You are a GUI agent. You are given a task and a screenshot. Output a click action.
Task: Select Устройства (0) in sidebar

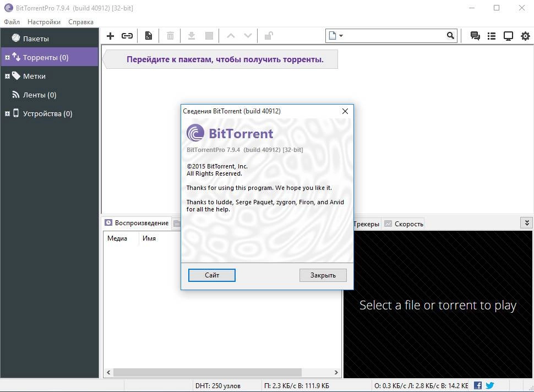pyautogui.click(x=50, y=113)
